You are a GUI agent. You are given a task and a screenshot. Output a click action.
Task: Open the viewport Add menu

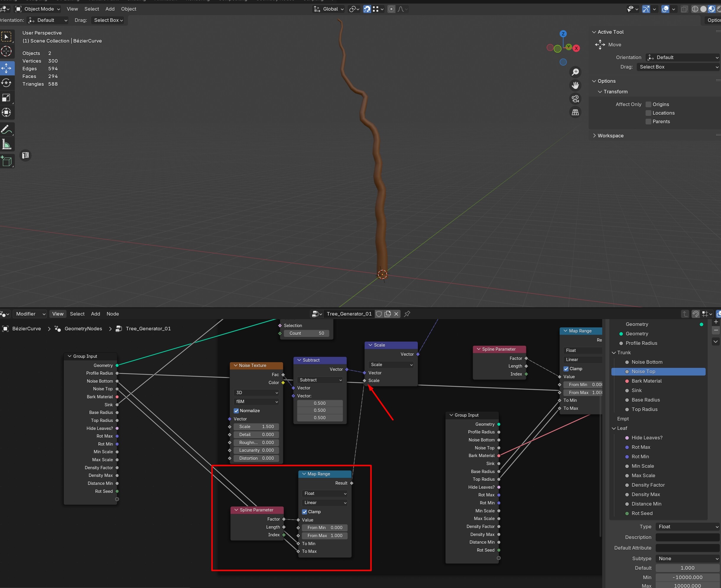click(x=110, y=9)
